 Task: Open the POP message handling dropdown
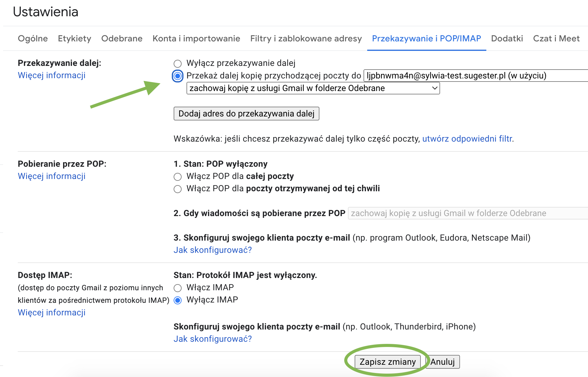coord(468,213)
